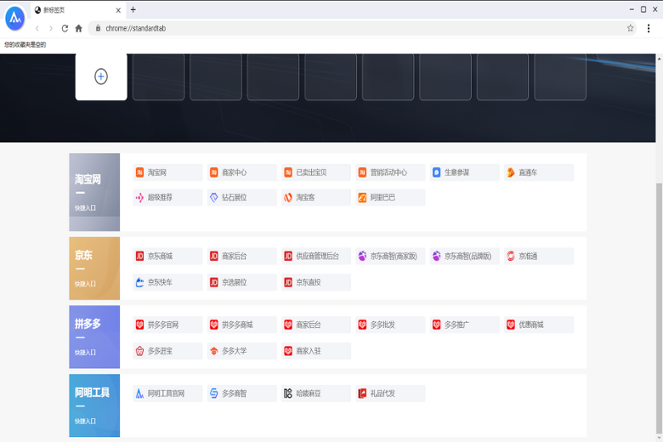Close the current browser tab
The width and height of the screenshot is (663, 442).
tap(118, 10)
